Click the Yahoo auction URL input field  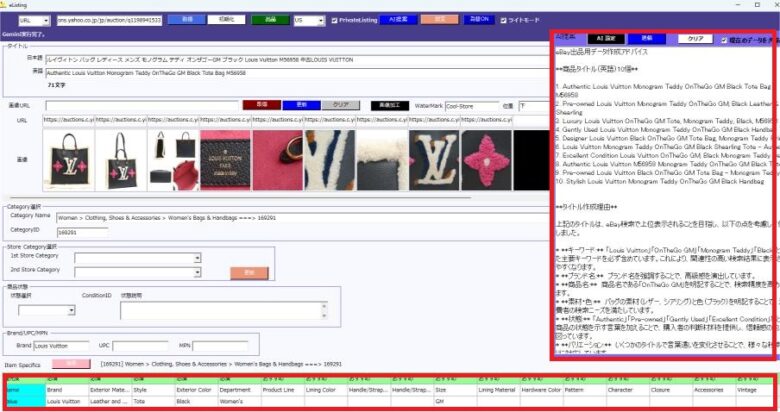pos(109,20)
